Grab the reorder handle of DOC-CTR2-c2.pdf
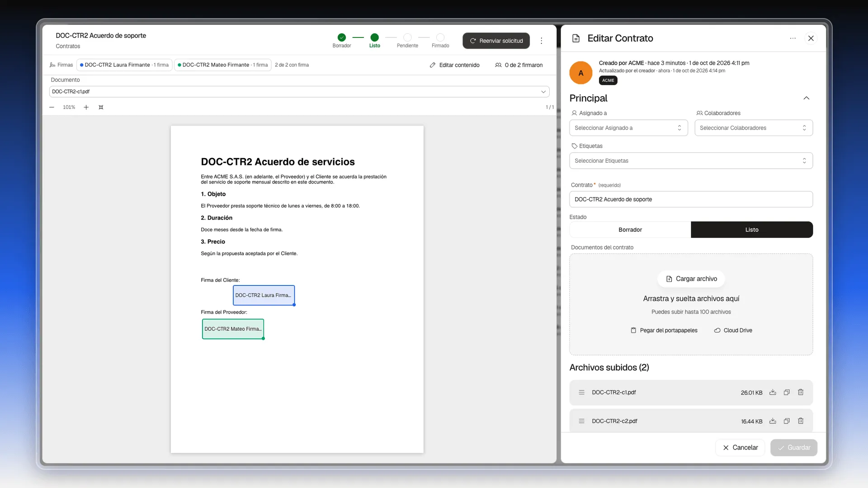The width and height of the screenshot is (868, 488). [581, 421]
